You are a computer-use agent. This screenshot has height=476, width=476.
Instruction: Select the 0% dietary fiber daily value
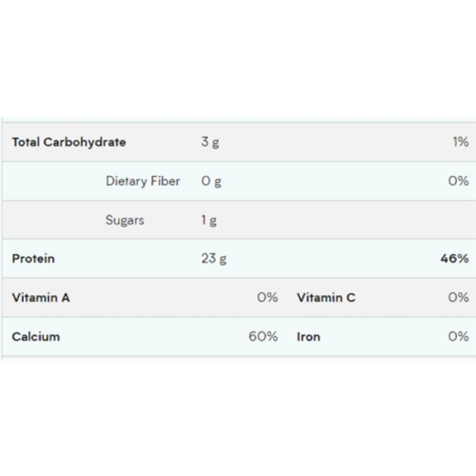459,181
